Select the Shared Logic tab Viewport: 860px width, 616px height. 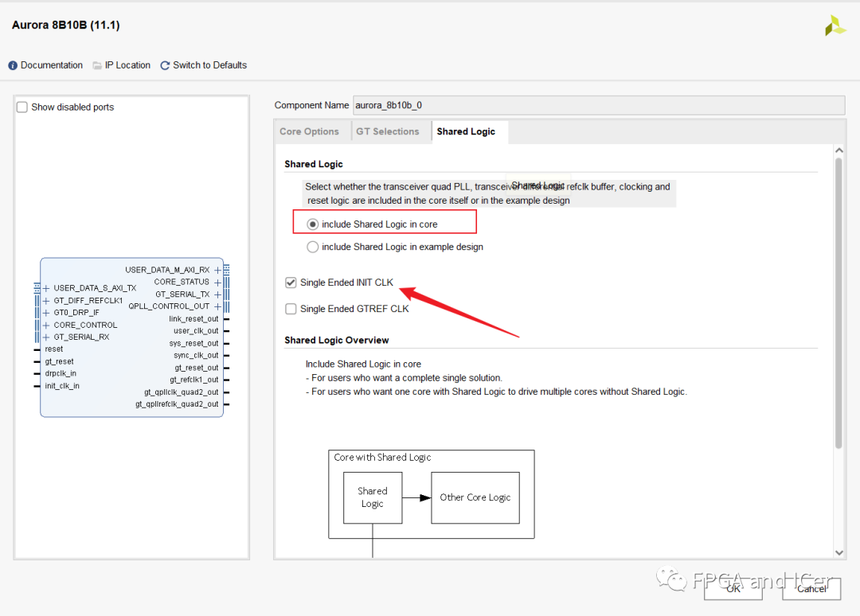coord(466,131)
